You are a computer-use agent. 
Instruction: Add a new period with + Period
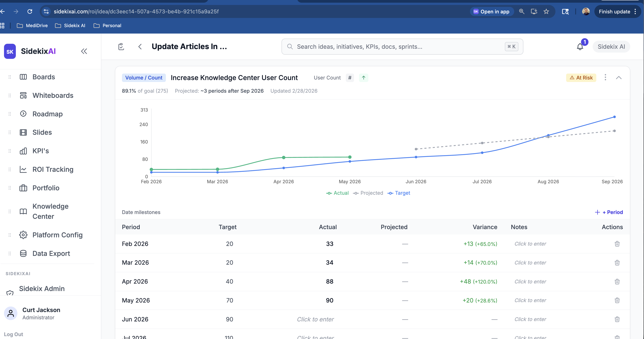coord(609,212)
